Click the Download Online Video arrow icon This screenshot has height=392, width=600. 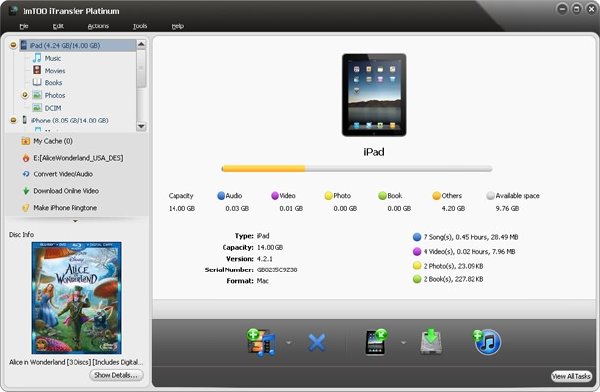click(26, 191)
